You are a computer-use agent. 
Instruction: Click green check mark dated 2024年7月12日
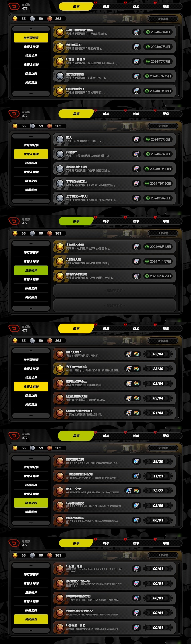click(x=147, y=76)
